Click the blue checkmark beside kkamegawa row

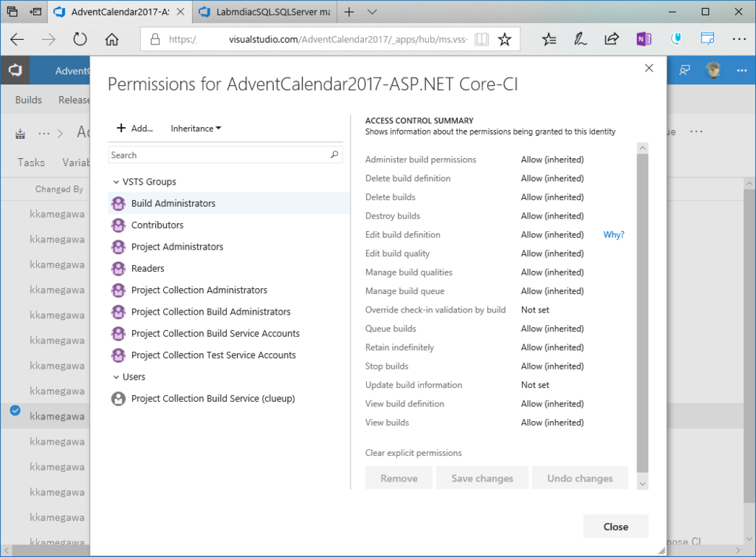click(16, 411)
